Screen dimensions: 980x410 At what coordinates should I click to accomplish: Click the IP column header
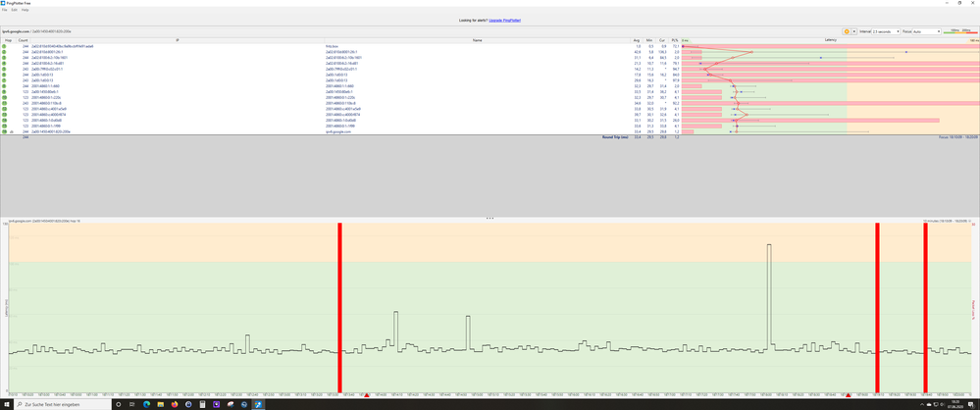177,40
